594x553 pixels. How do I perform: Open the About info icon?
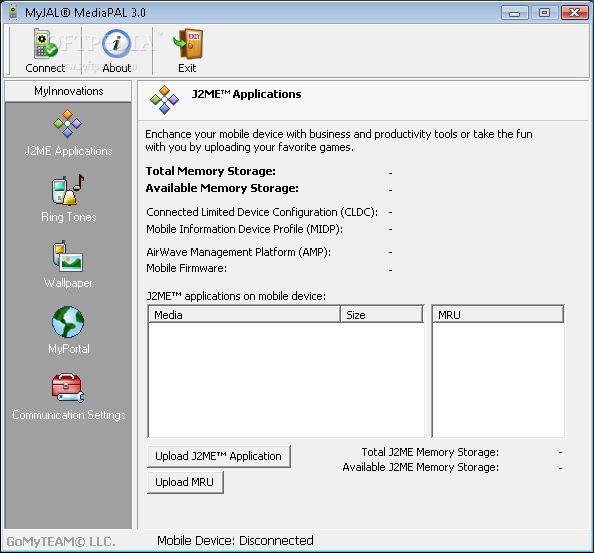pyautogui.click(x=116, y=44)
